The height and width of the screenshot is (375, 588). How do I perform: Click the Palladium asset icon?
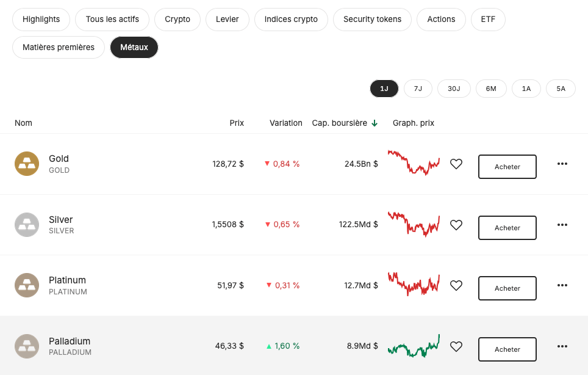pos(27,346)
